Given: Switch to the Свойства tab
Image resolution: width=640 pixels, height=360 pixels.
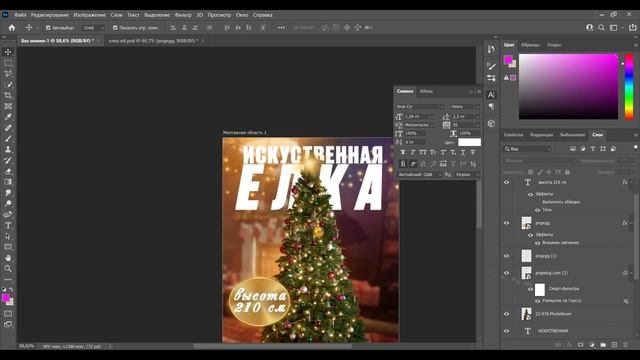Looking at the screenshot, I should [x=513, y=135].
